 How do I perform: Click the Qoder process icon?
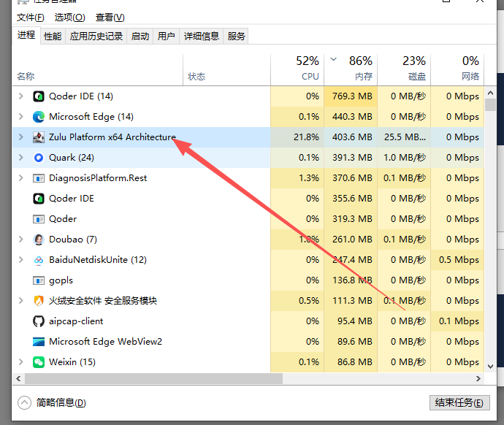pos(39,219)
